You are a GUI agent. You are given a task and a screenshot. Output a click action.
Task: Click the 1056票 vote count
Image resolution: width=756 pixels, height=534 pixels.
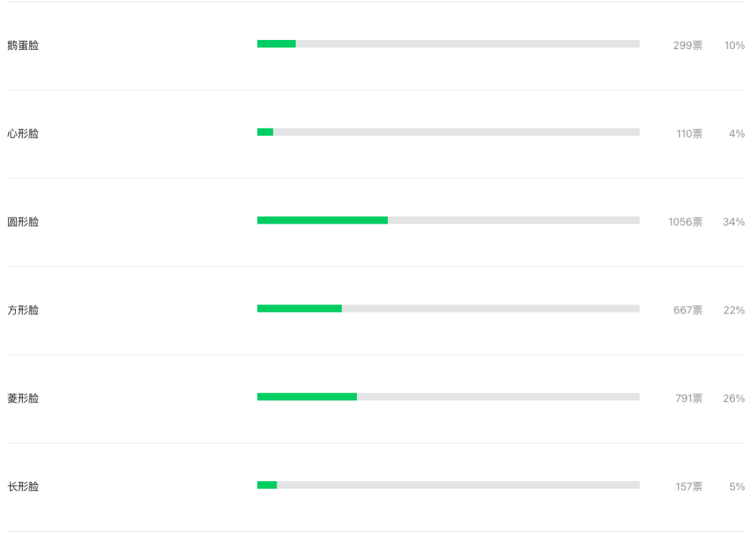tap(685, 222)
